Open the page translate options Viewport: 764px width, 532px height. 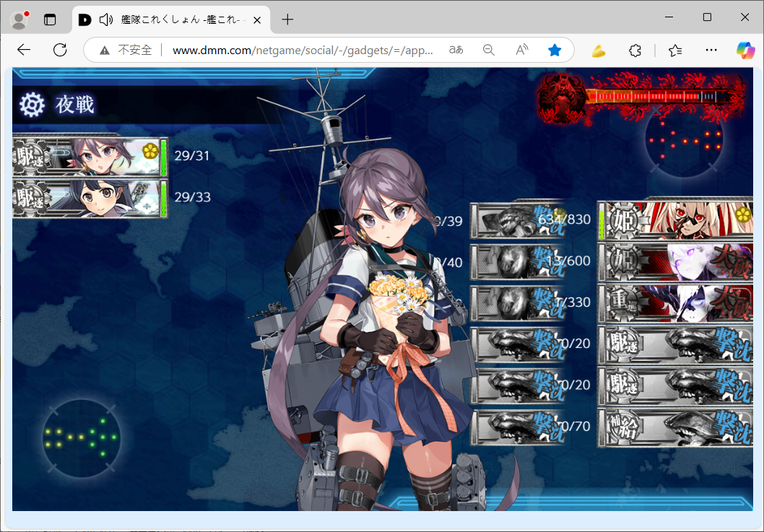[x=456, y=50]
